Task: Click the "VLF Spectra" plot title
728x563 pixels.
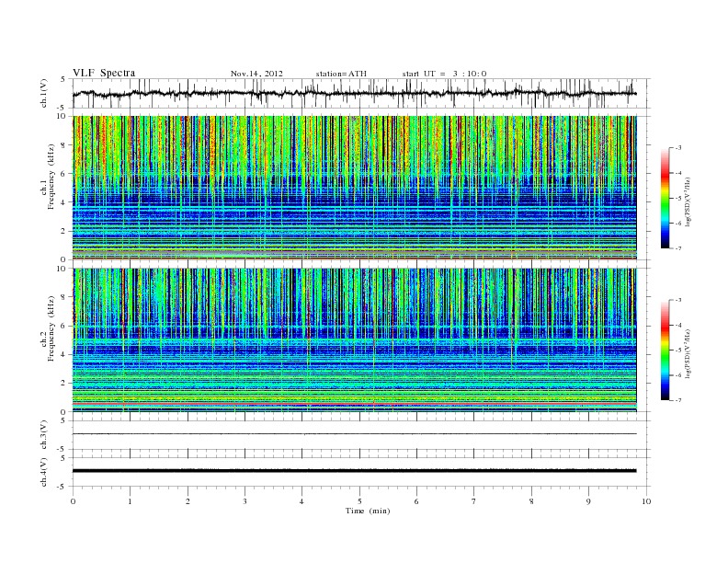Action: tap(104, 73)
